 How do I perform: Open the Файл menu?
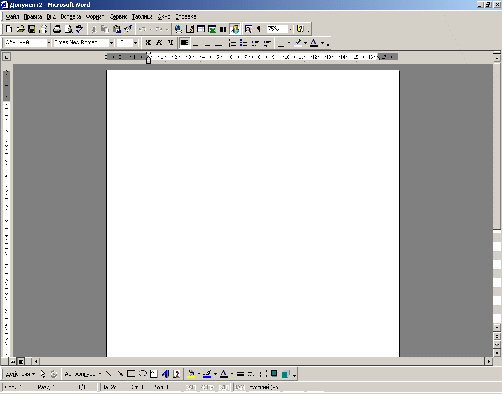(x=12, y=17)
